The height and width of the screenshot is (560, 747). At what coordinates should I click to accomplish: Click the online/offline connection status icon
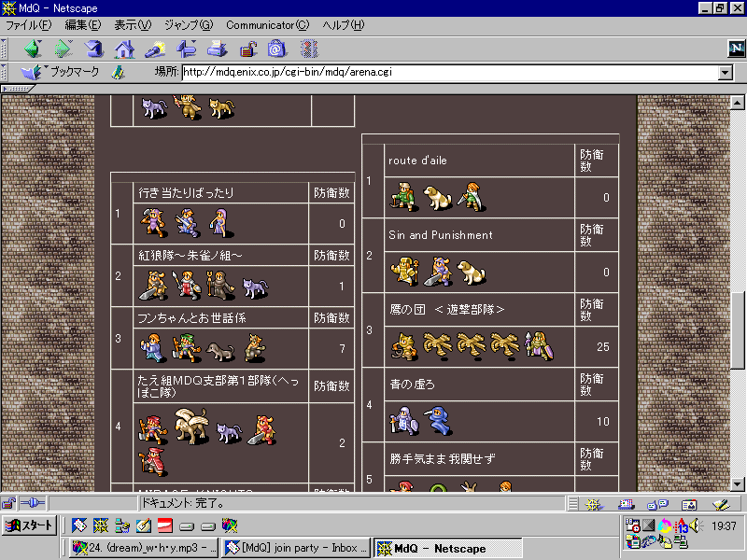(x=33, y=503)
